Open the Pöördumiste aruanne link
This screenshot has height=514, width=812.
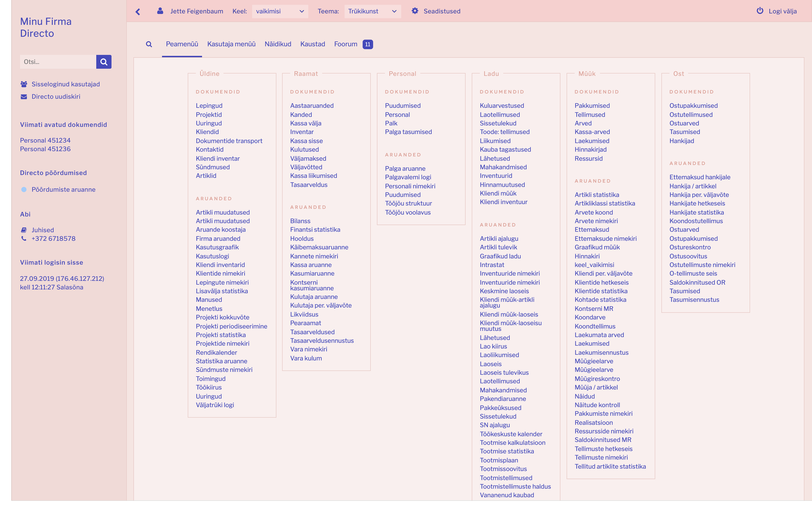[63, 189]
